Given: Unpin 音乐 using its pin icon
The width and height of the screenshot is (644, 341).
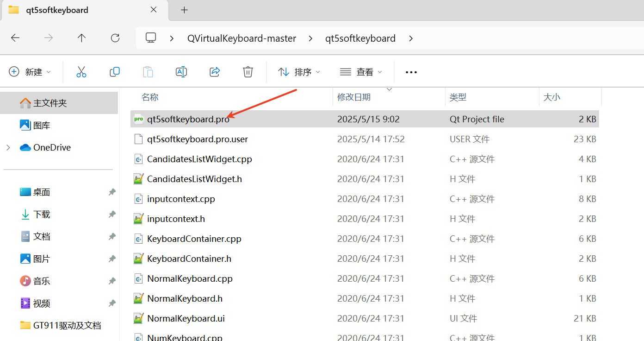Looking at the screenshot, I should 112,281.
